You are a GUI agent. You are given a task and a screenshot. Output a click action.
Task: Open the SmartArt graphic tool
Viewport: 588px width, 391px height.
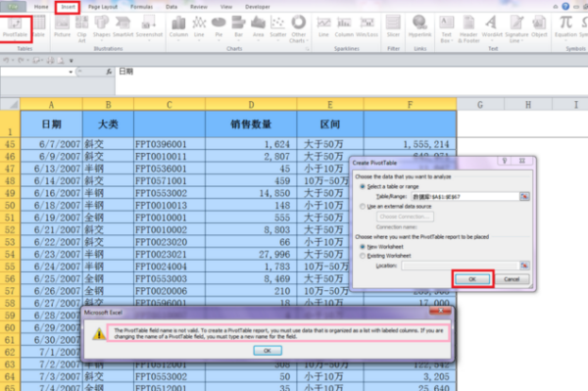[x=123, y=27]
